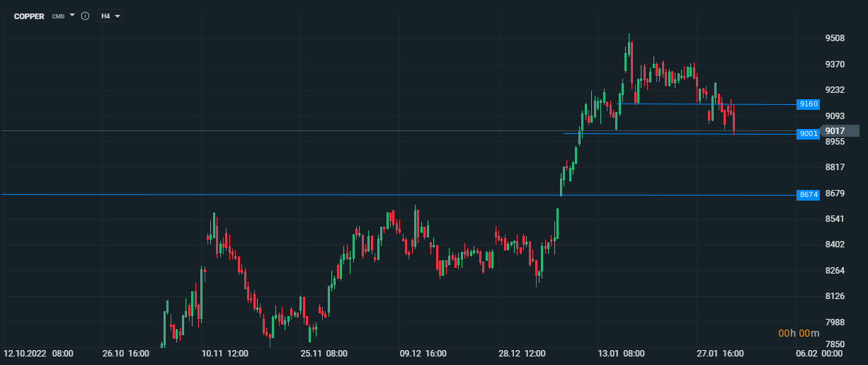Click the 28.12 12:00 time label

(522, 353)
